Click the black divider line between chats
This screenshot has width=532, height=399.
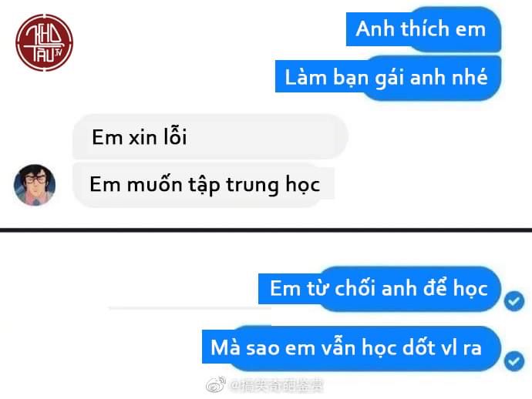pyautogui.click(x=266, y=230)
